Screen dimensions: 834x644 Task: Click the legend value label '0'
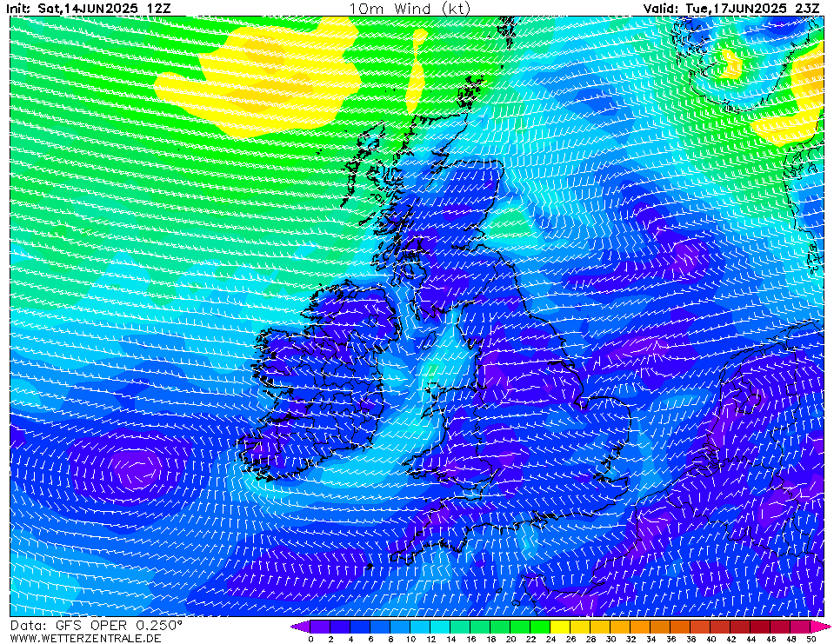(x=310, y=639)
